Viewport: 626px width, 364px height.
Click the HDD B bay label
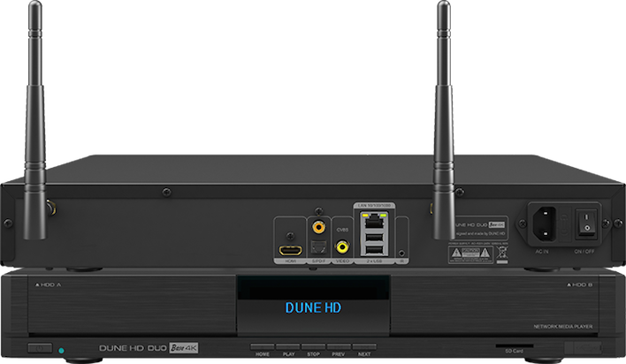pyautogui.click(x=580, y=284)
